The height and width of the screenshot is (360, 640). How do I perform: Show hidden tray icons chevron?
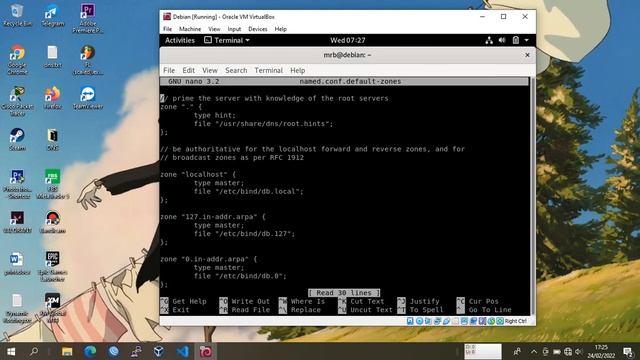tap(534, 351)
